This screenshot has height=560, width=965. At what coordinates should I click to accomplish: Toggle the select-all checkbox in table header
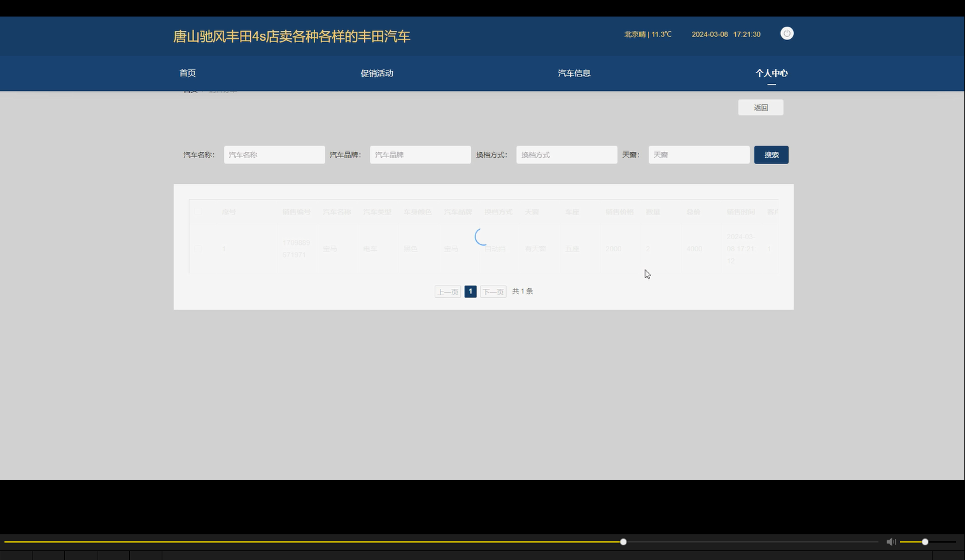point(197,212)
